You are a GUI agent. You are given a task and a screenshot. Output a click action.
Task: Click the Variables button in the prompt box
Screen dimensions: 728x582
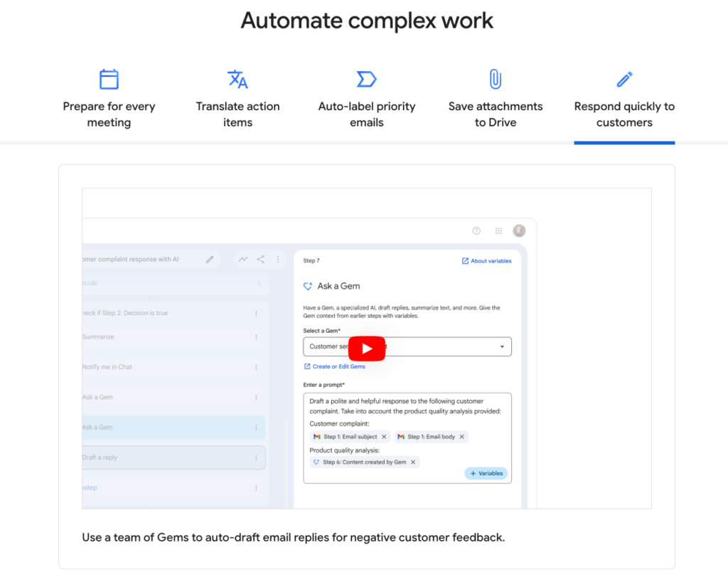click(x=486, y=473)
